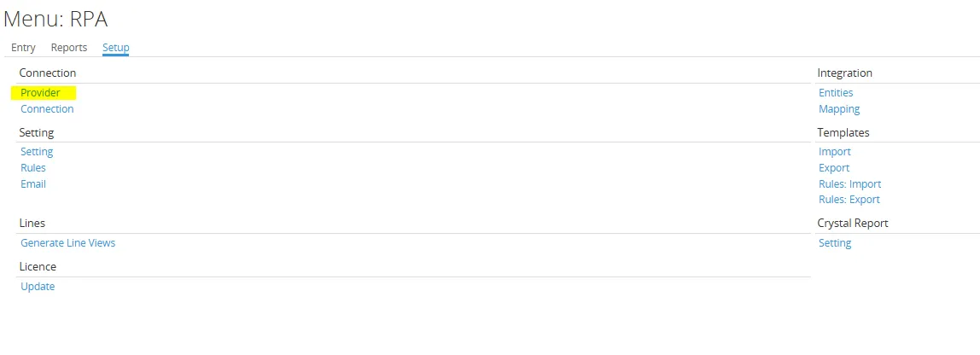Open the Reports tab
980x355 pixels.
[69, 48]
